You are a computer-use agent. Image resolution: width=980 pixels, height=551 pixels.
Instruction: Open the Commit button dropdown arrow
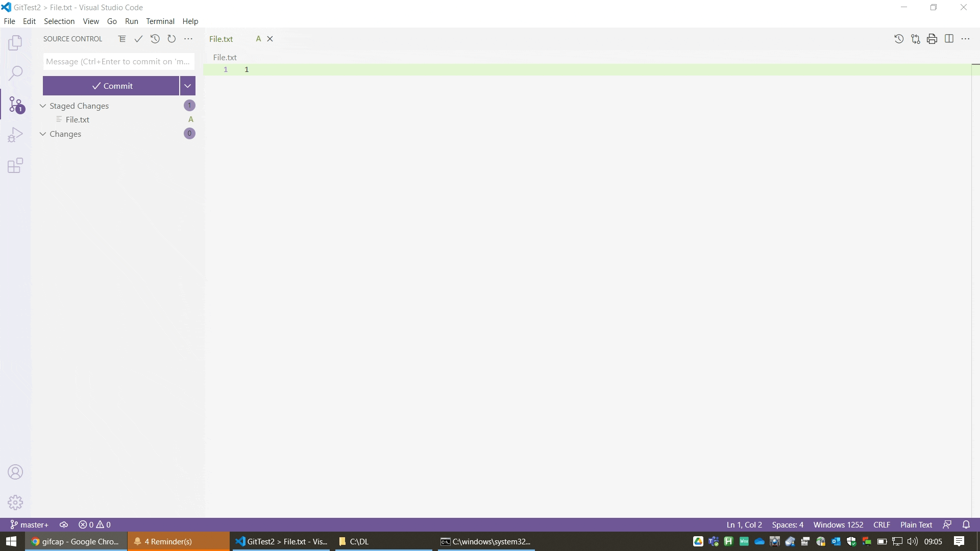[187, 86]
